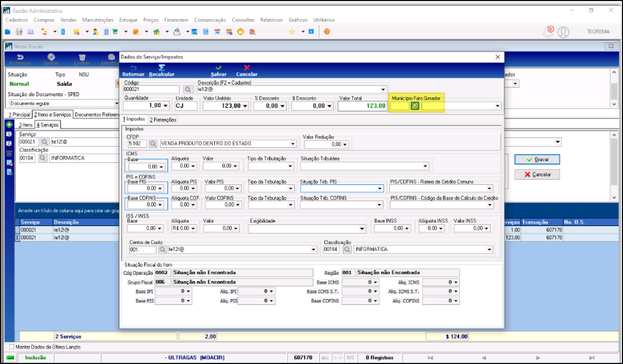Click the two-people icon in the main toolbar
This screenshot has width=623, height=364.
click(20, 32)
